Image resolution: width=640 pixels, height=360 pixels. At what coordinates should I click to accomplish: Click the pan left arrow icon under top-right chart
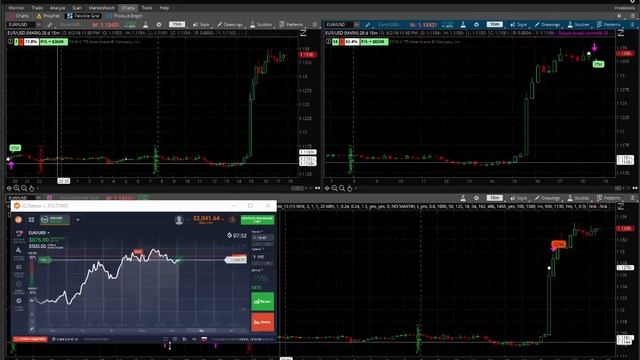tap(327, 188)
